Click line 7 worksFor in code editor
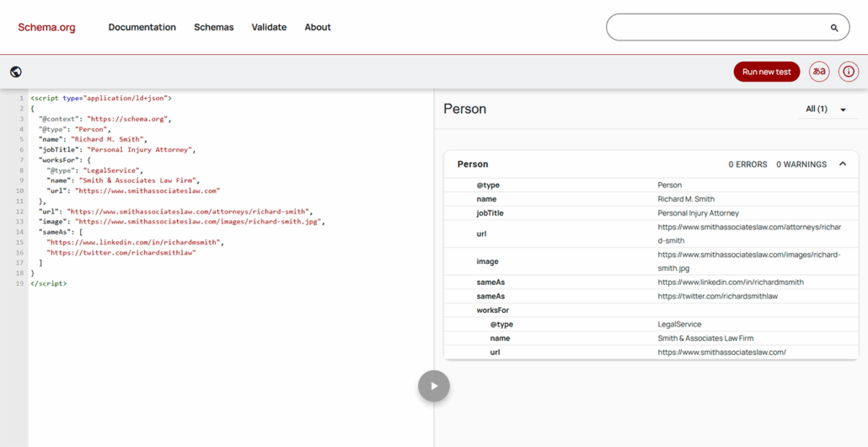 click(64, 159)
